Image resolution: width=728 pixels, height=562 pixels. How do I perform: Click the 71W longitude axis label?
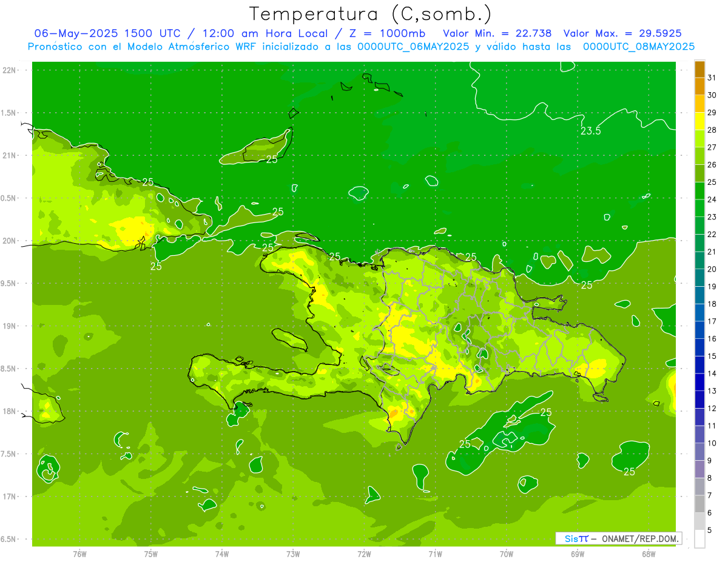tap(435, 554)
